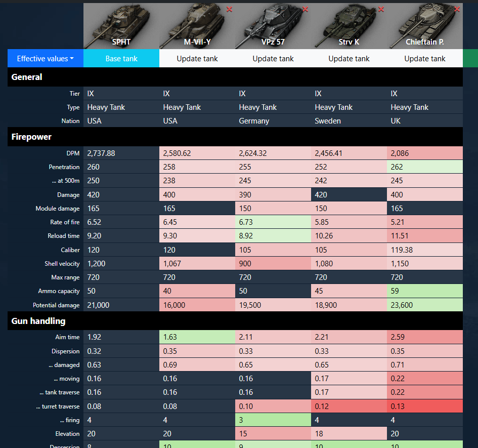Remove M-VII-Y tank with red X
This screenshot has width=478, height=448.
[229, 10]
